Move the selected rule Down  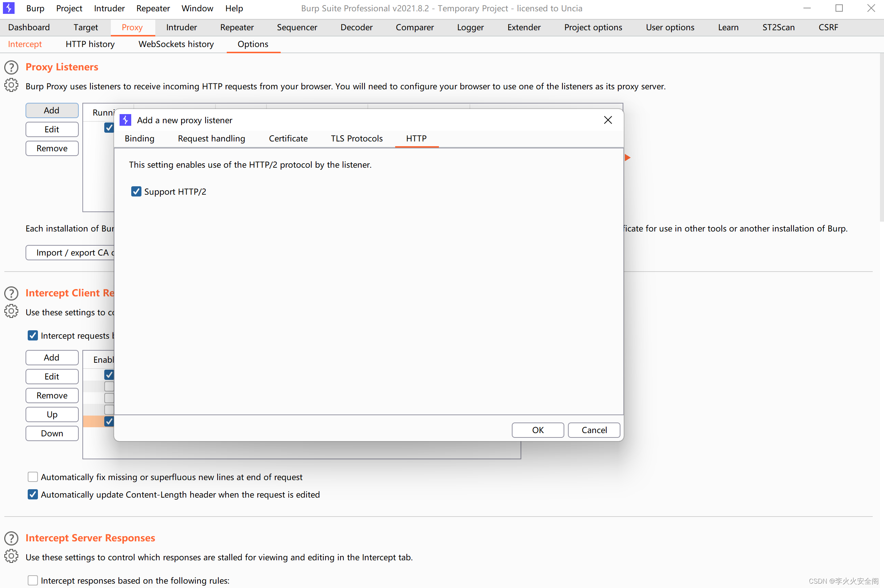pos(52,433)
